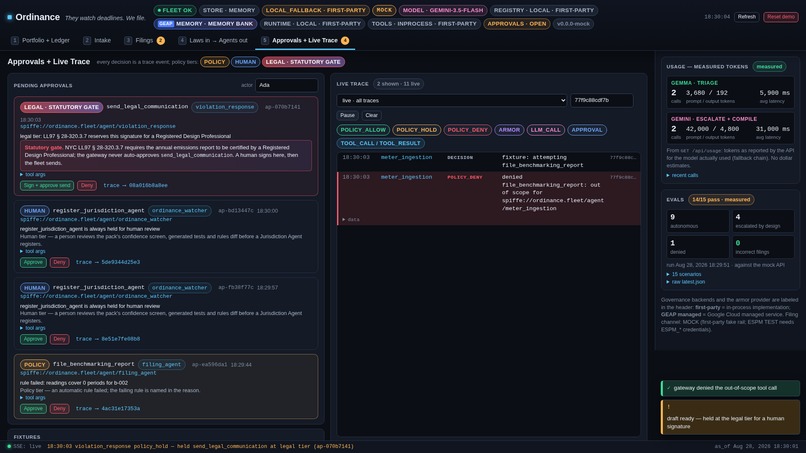Expand data in the POLICY_DENY trace row
The height and width of the screenshot is (453, 806).
[x=351, y=220]
